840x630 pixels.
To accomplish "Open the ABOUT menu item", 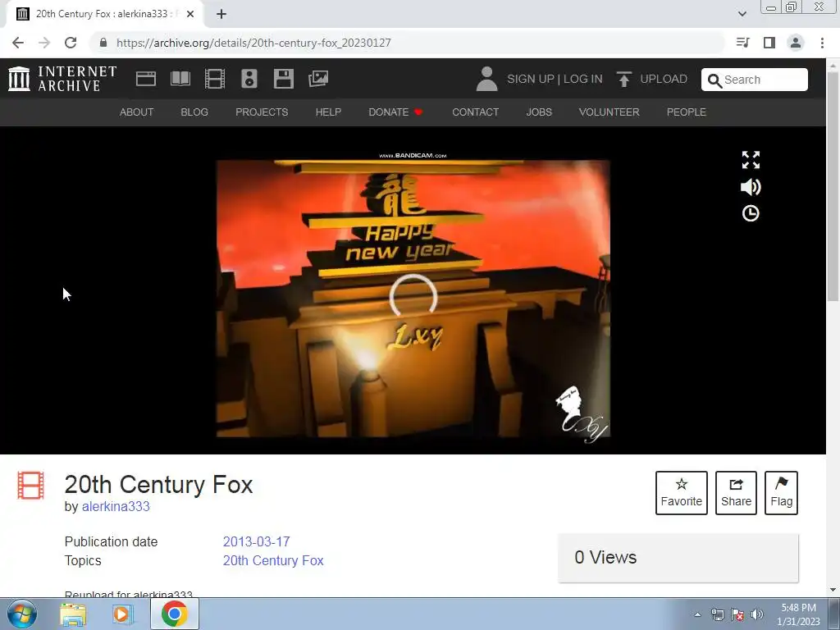I will click(137, 112).
